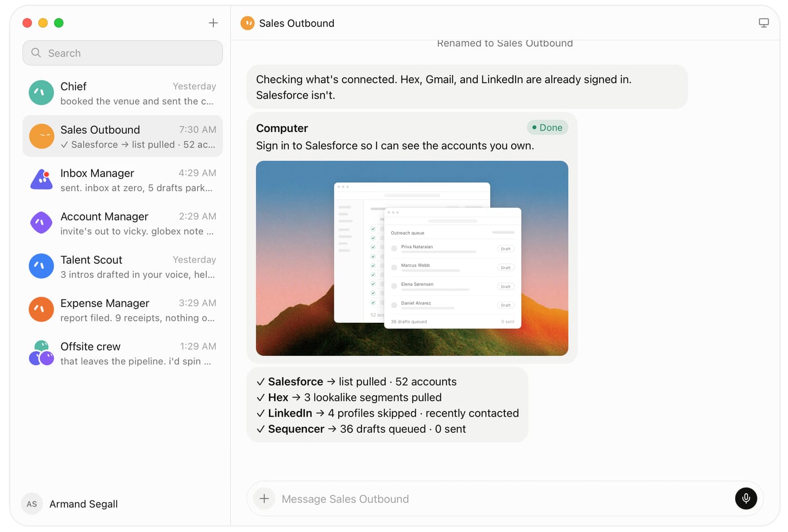Click the Message Sales Outbound input field
The width and height of the screenshot is (788, 532).
(504, 499)
